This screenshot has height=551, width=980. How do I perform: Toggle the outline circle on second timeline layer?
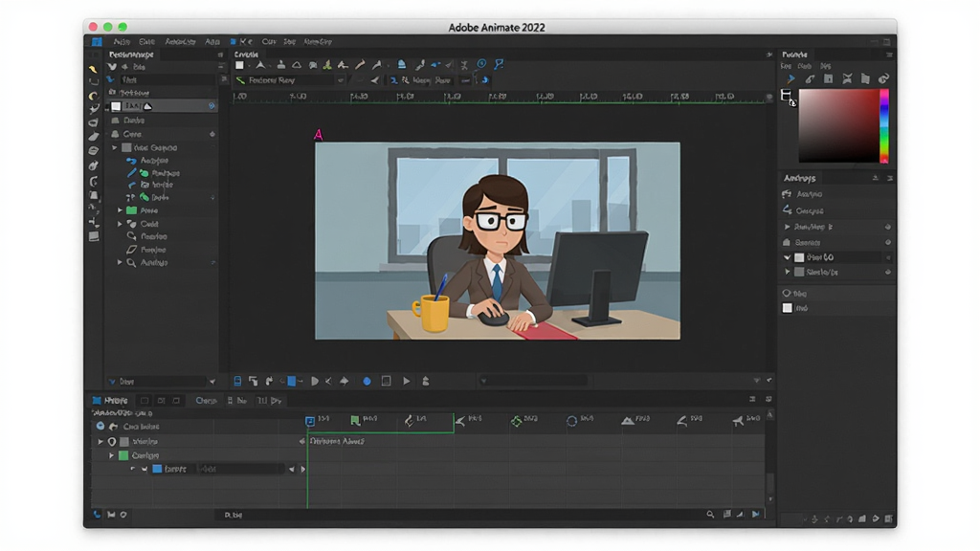click(112, 441)
